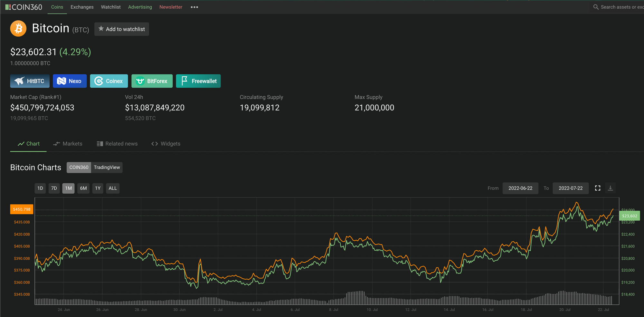Click the max supply 21,000,000
Viewport: 644px width, 317px height.
[x=374, y=108]
